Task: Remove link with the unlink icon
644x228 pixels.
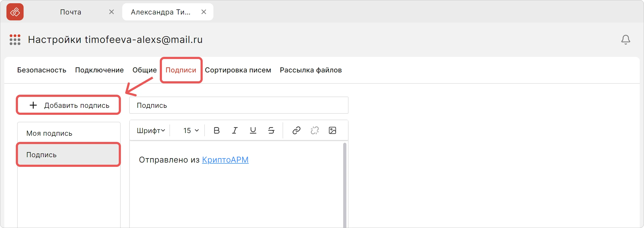Action: click(x=314, y=130)
